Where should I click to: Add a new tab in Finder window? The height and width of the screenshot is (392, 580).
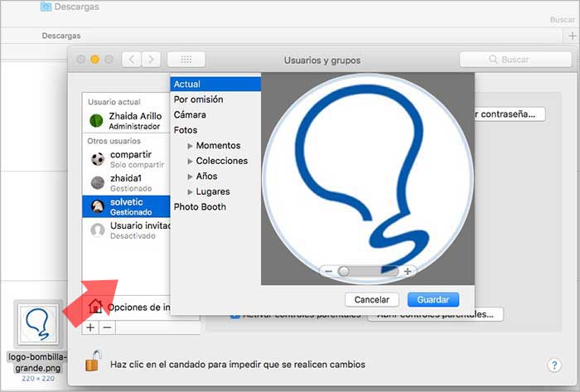[x=572, y=36]
